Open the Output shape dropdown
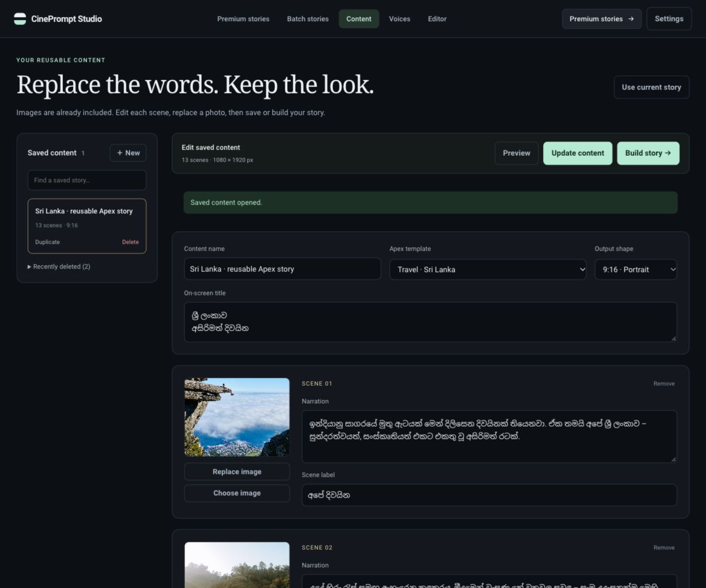Image resolution: width=706 pixels, height=588 pixels. (x=636, y=269)
